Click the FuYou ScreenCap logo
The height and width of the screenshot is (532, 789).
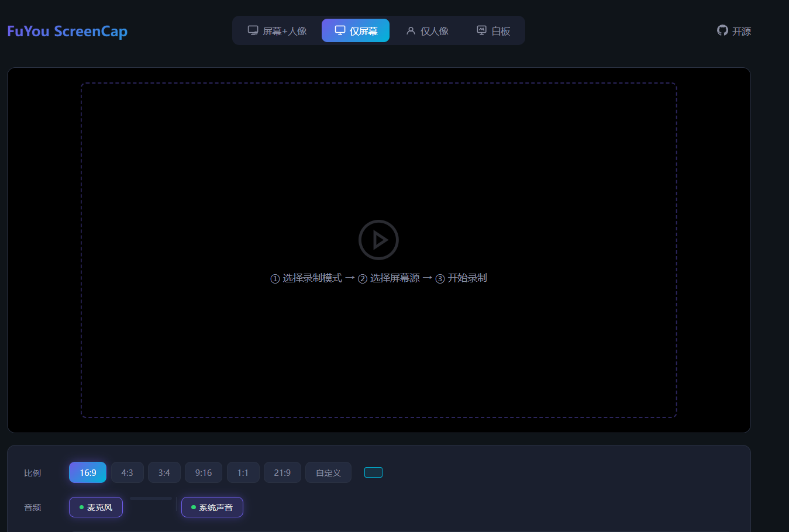pos(67,31)
